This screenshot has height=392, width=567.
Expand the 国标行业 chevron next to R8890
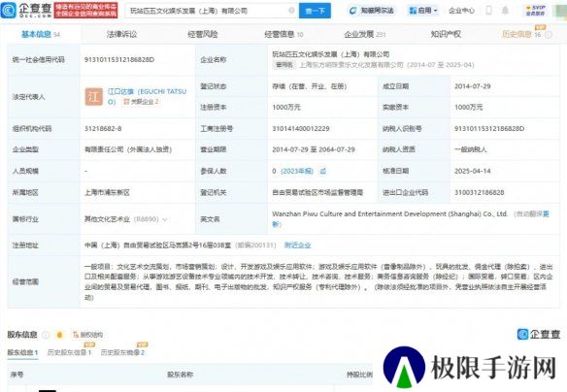click(165, 219)
